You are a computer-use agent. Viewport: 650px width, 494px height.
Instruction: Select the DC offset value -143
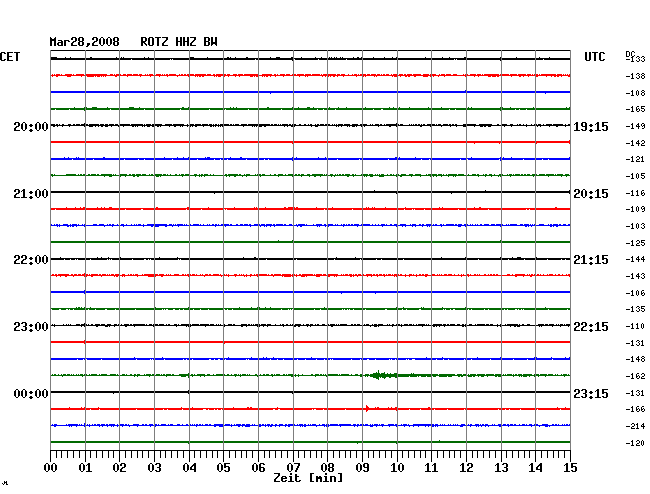635,276
